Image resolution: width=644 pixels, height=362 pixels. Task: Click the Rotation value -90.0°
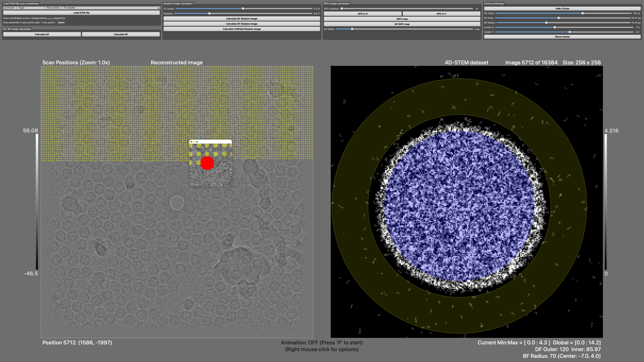pyautogui.click(x=316, y=13)
